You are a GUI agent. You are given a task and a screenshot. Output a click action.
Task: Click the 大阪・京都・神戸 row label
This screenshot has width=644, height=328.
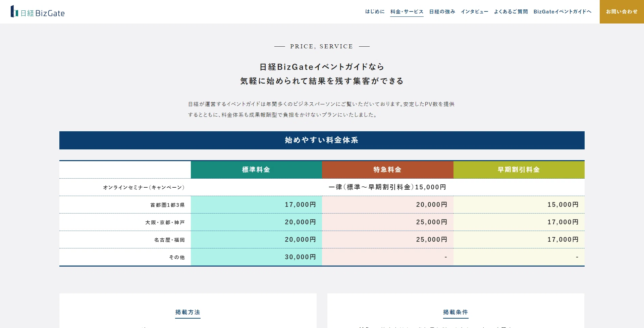[x=165, y=222]
